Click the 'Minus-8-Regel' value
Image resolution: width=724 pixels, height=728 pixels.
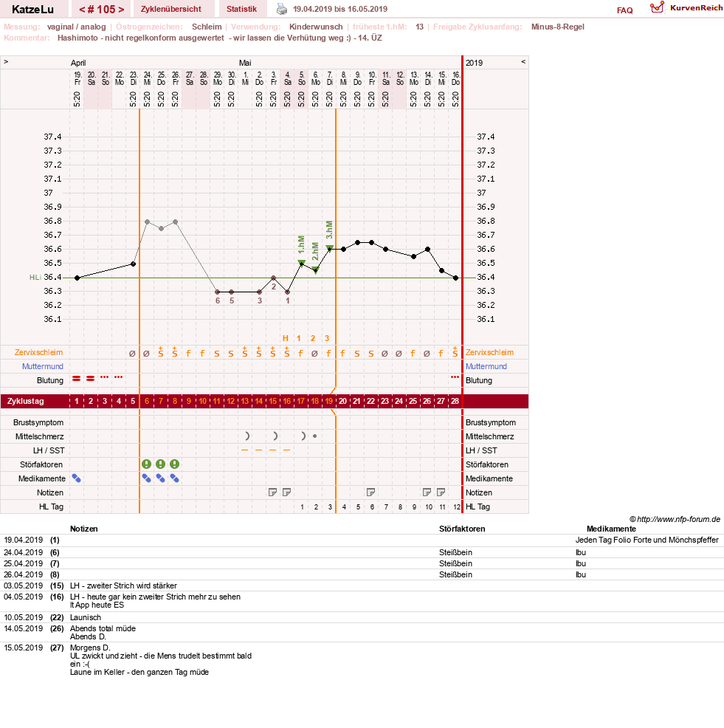[x=557, y=27]
